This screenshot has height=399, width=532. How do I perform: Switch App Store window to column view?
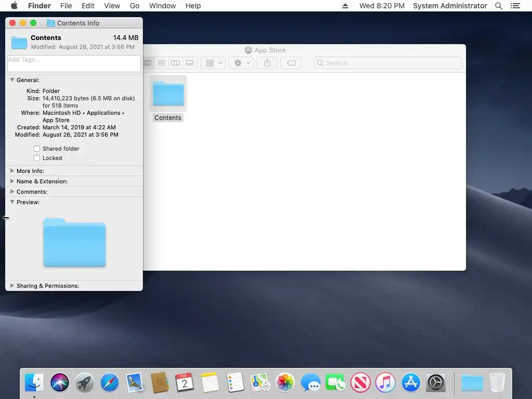click(x=176, y=63)
